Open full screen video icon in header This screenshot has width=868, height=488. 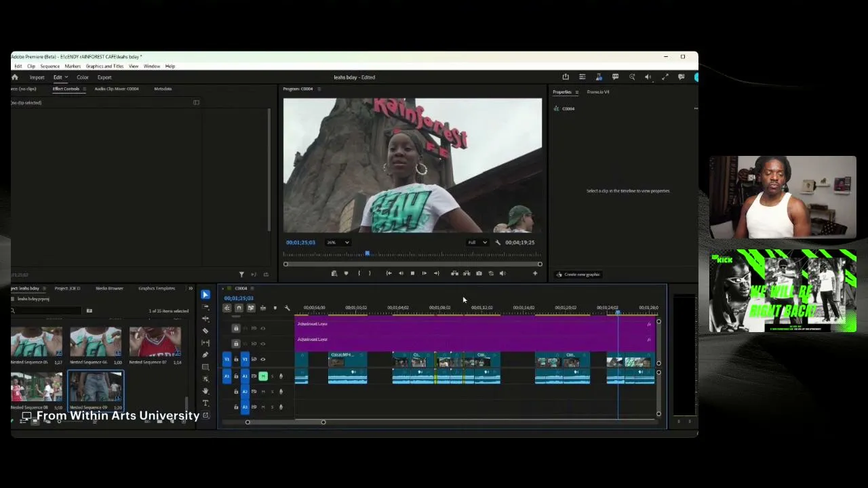tap(665, 77)
